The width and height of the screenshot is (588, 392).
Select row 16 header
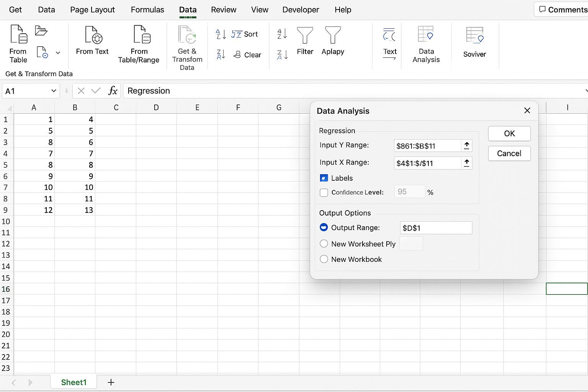point(6,289)
